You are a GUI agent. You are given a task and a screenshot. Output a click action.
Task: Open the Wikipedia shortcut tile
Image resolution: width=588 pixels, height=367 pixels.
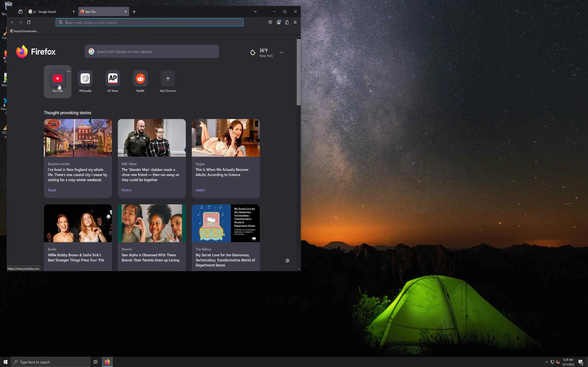85,79
